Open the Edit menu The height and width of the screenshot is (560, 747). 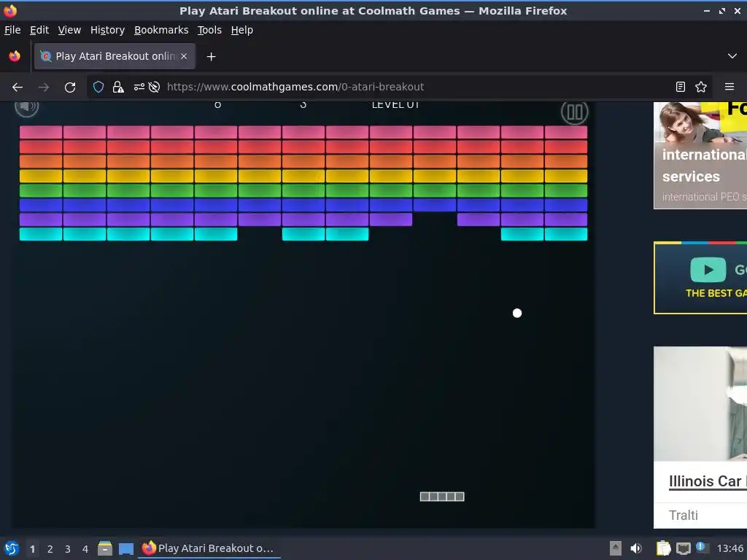[x=39, y=30]
